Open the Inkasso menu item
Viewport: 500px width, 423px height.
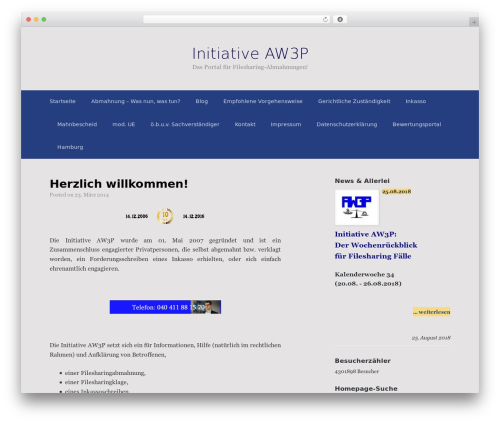coord(416,101)
